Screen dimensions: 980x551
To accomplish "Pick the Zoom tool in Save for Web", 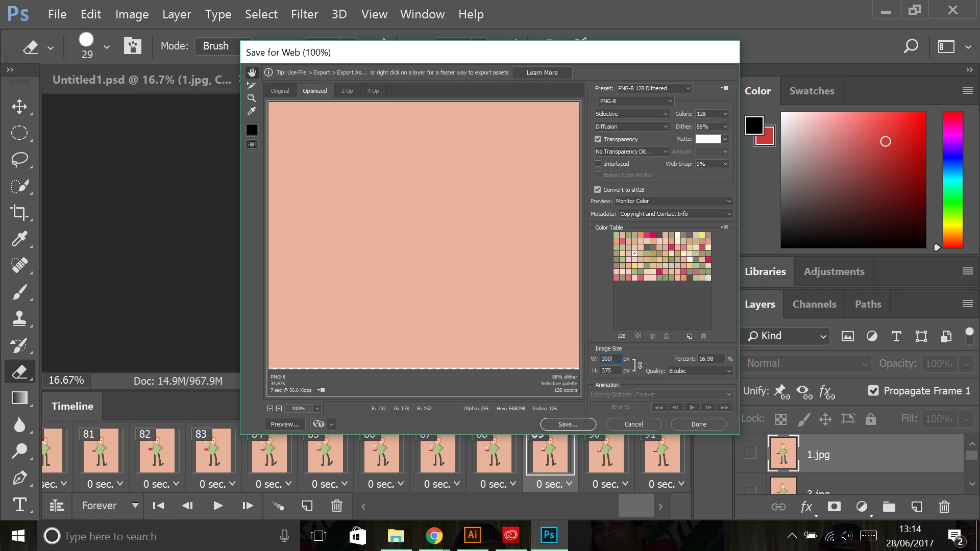I will 252,98.
